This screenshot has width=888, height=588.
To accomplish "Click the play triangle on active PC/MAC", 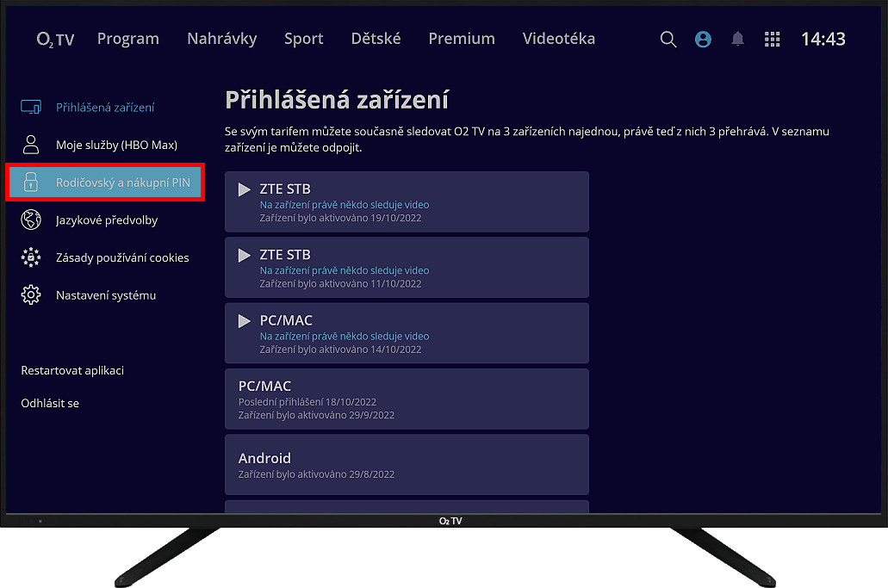I will click(x=245, y=321).
